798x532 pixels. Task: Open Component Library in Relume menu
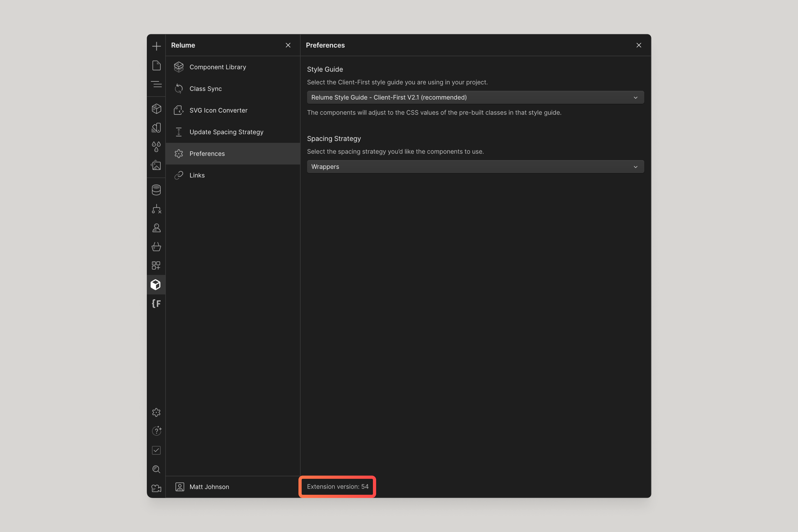pos(233,67)
